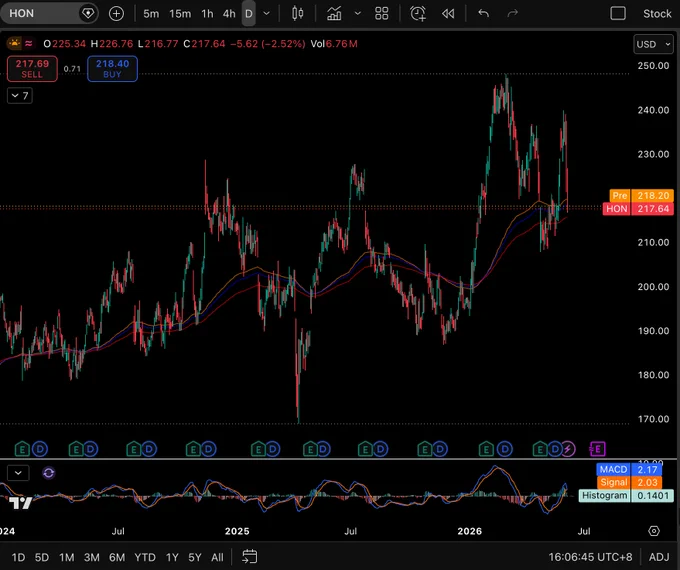Redo the chart action
Viewport: 680px width, 570px height.
coord(513,14)
